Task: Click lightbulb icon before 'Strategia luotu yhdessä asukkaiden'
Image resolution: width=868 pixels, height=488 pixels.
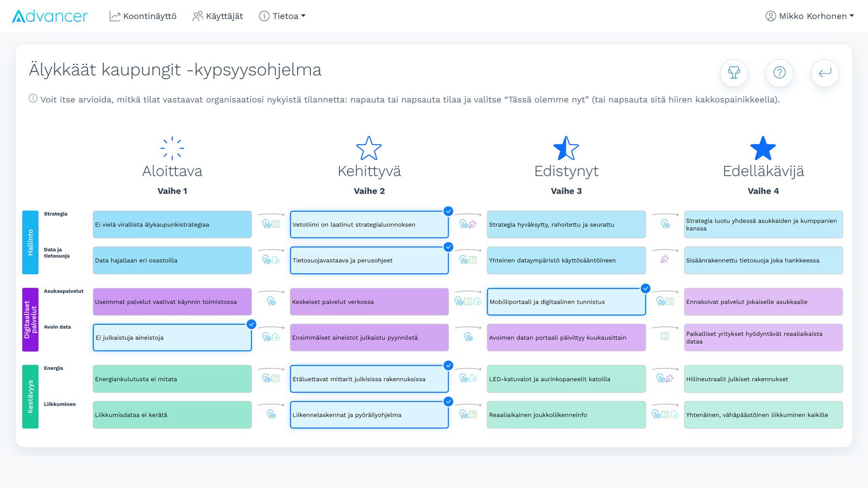Action: click(x=665, y=224)
